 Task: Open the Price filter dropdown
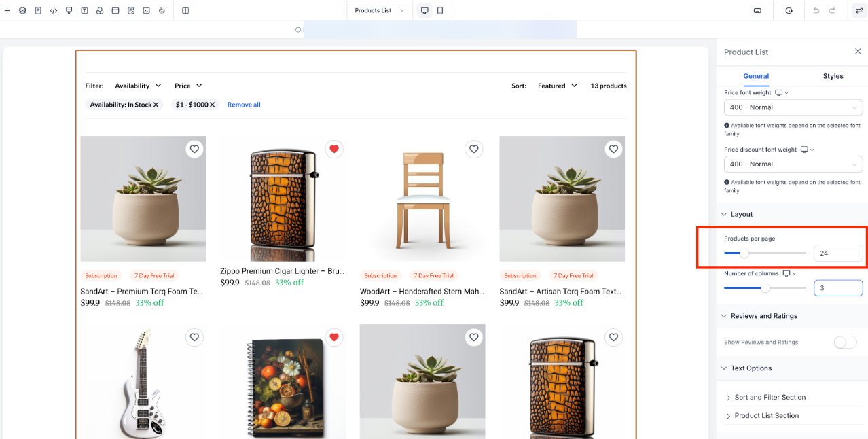click(188, 86)
